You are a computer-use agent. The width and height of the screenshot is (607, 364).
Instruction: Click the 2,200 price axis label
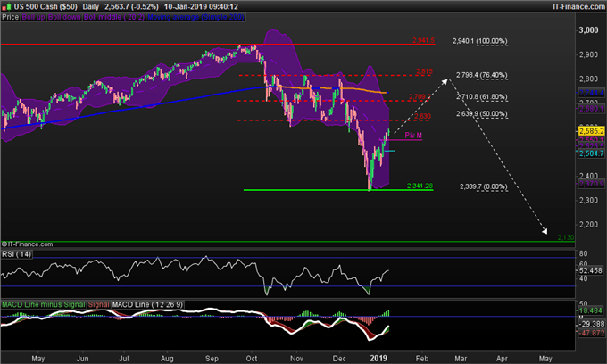coord(588,225)
